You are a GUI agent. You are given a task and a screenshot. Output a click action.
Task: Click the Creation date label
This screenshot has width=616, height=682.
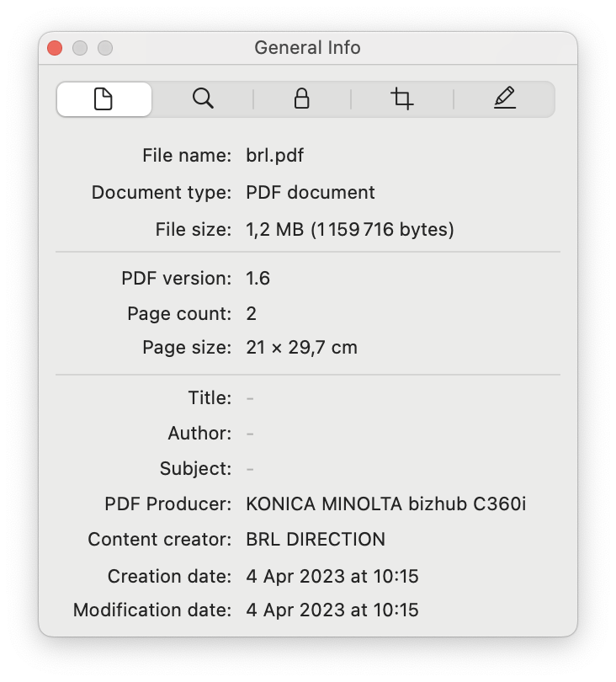point(169,576)
